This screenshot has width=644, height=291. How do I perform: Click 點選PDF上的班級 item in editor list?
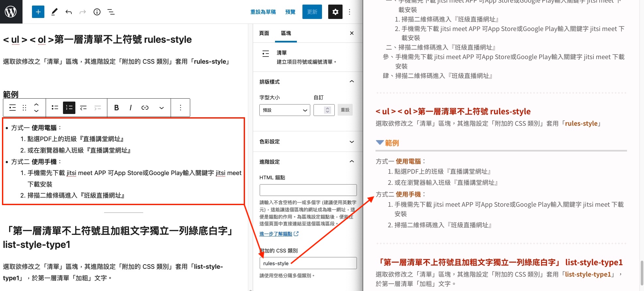pyautogui.click(x=75, y=139)
